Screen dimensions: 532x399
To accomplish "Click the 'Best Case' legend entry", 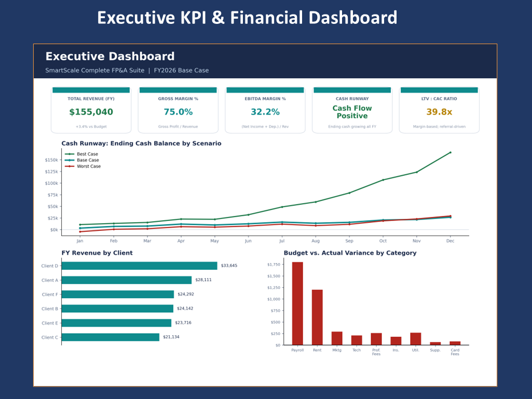I will 82,154.
